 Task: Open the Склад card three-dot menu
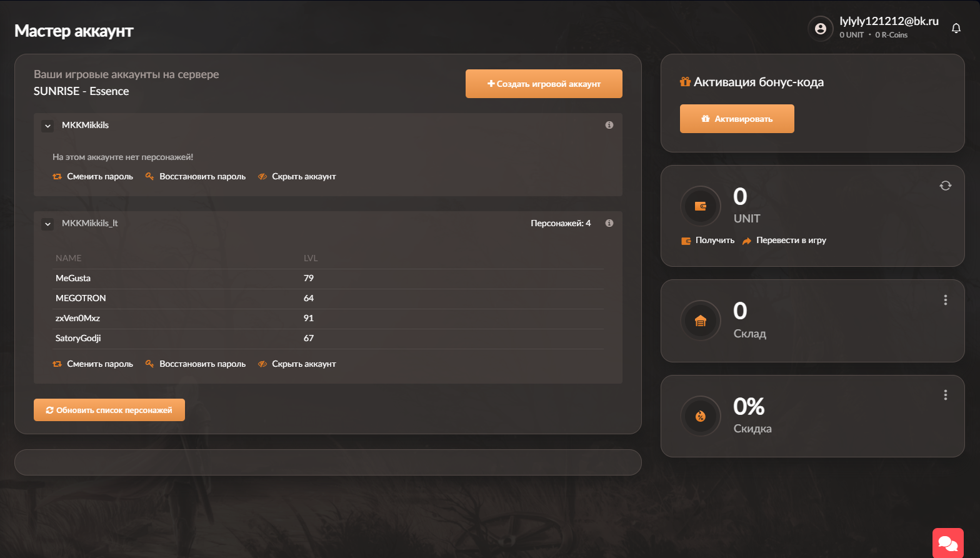[x=945, y=300]
